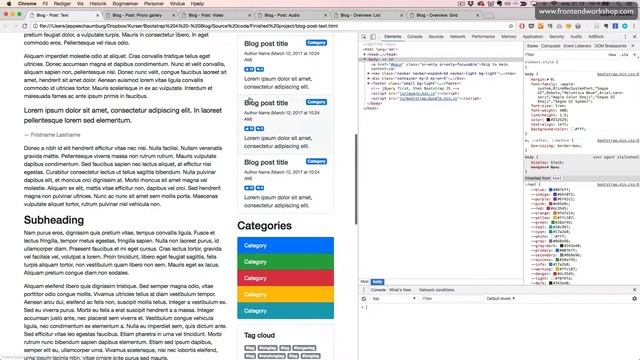Open DevTools customize three-dot menu
The height and width of the screenshot is (360, 640).
coord(625,37)
